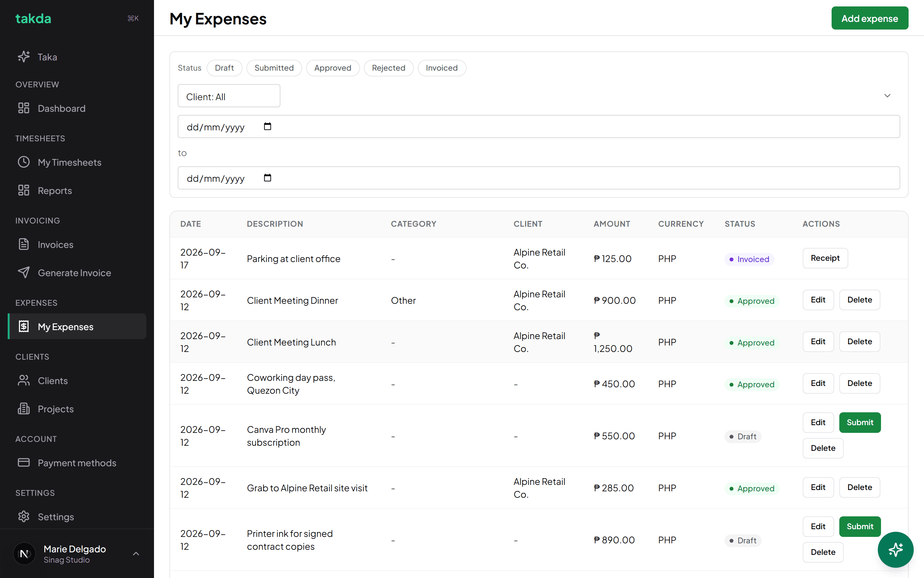Click the Marie Delgado avatar
The height and width of the screenshot is (578, 924).
pos(24,554)
